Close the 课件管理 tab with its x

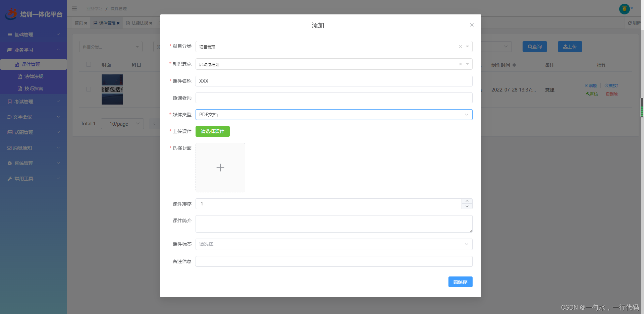[118, 23]
